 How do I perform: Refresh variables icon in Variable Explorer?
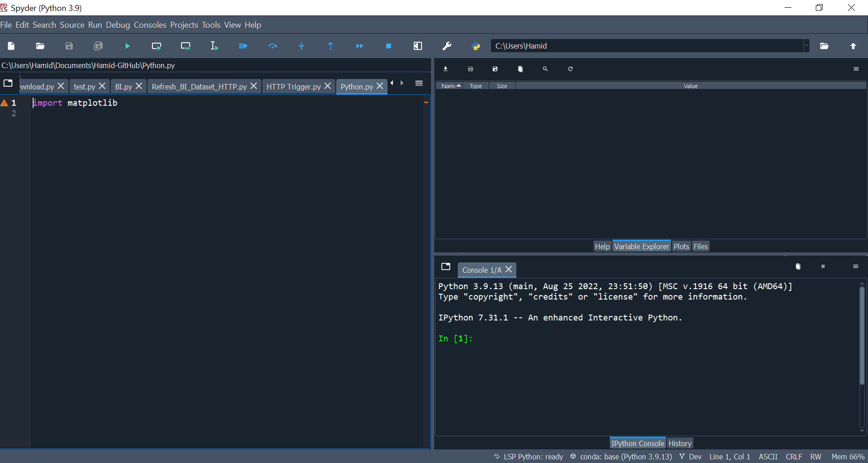click(570, 69)
